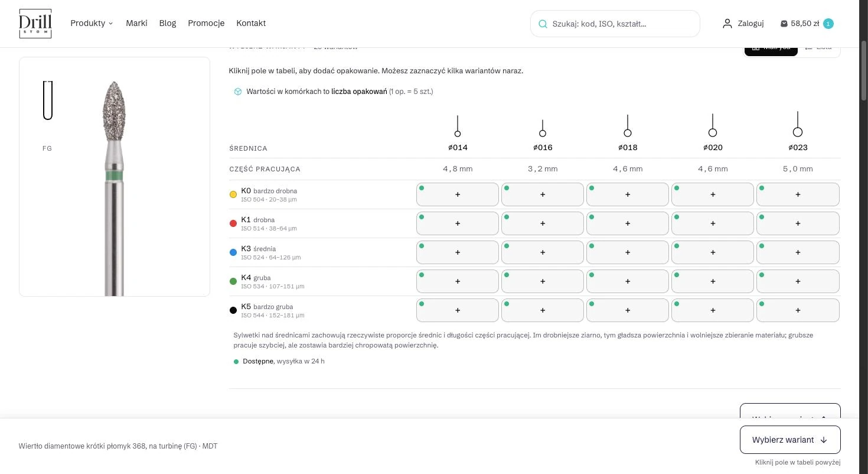The width and height of the screenshot is (868, 474).
Task: Click the search magnifier icon
Action: click(543, 24)
